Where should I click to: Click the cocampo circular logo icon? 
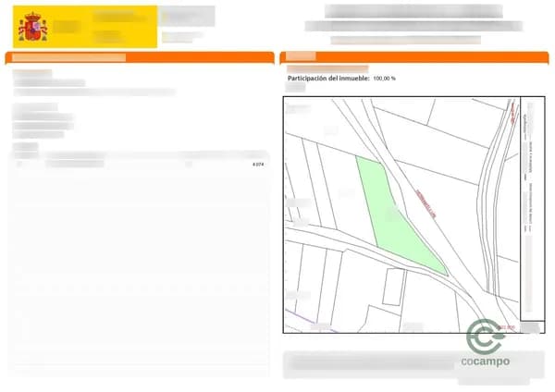pos(485,336)
